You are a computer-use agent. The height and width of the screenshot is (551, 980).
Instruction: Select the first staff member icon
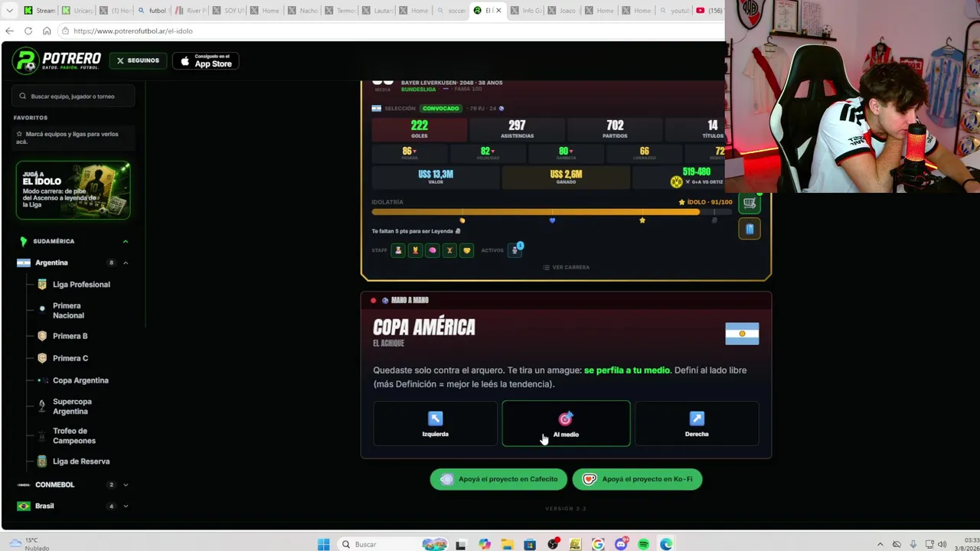[x=398, y=250]
